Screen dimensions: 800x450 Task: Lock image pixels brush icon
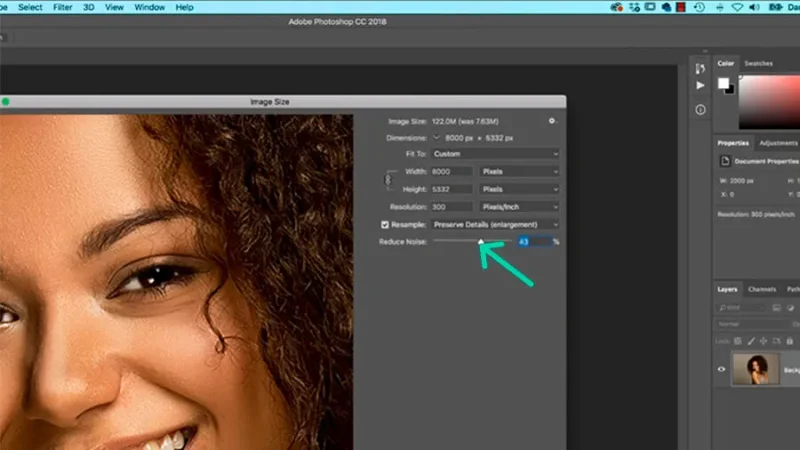click(x=751, y=341)
